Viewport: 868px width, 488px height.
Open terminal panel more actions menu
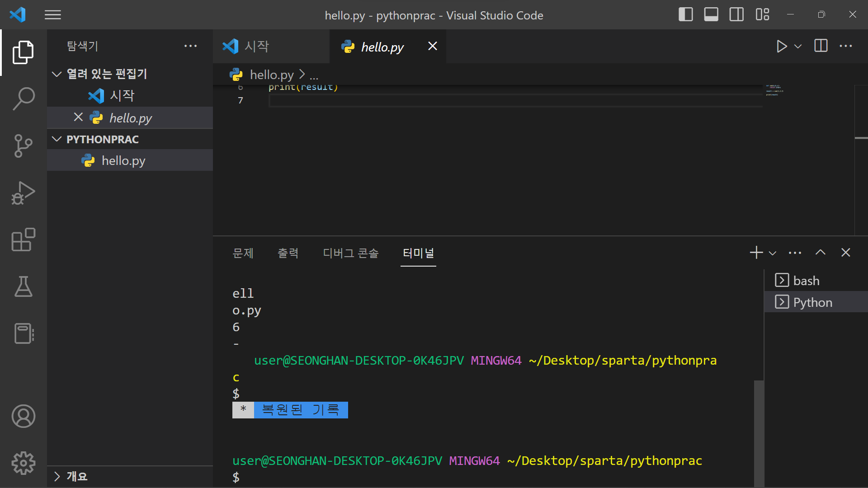click(x=795, y=253)
